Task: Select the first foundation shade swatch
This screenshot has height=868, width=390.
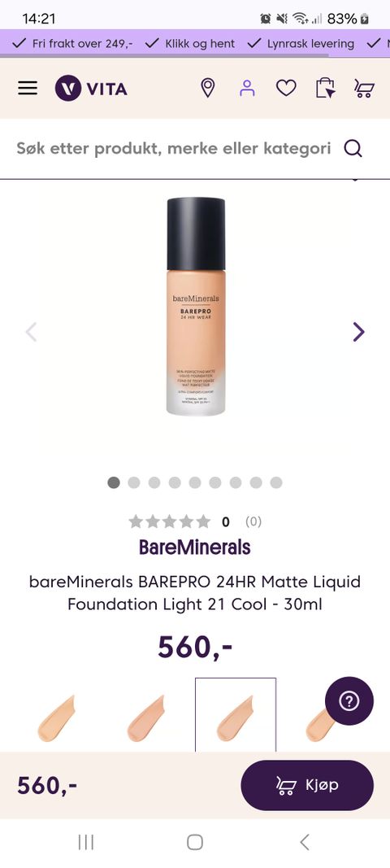Action: click(x=56, y=718)
